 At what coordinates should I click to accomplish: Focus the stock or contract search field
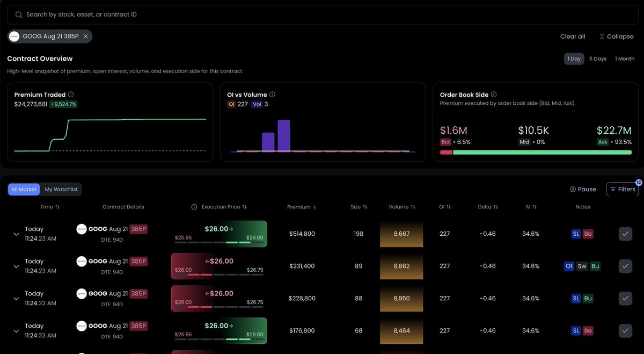click(x=322, y=15)
